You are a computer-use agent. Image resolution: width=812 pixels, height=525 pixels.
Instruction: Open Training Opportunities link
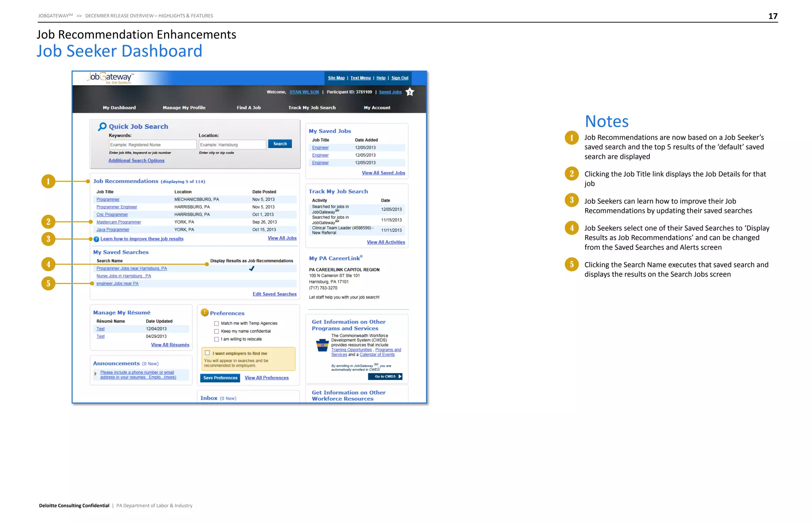(352, 350)
